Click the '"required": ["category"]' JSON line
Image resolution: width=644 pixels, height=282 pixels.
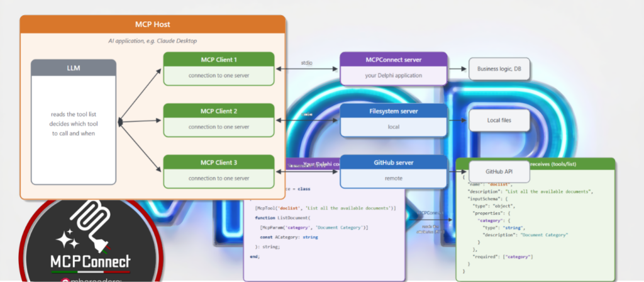pyautogui.click(x=503, y=257)
